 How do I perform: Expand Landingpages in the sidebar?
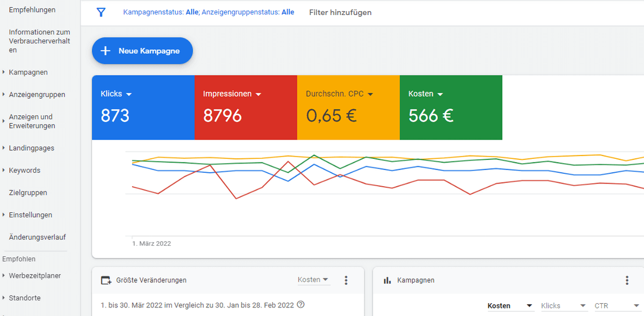pyautogui.click(x=4, y=148)
